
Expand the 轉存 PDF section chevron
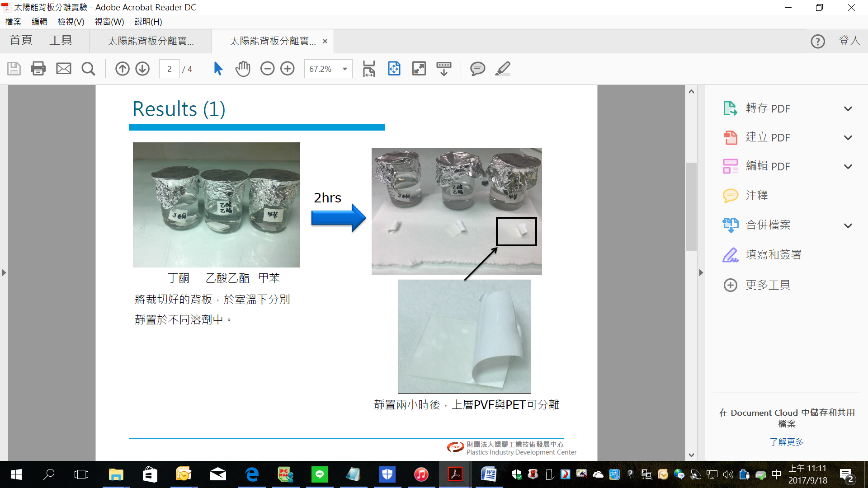point(848,109)
